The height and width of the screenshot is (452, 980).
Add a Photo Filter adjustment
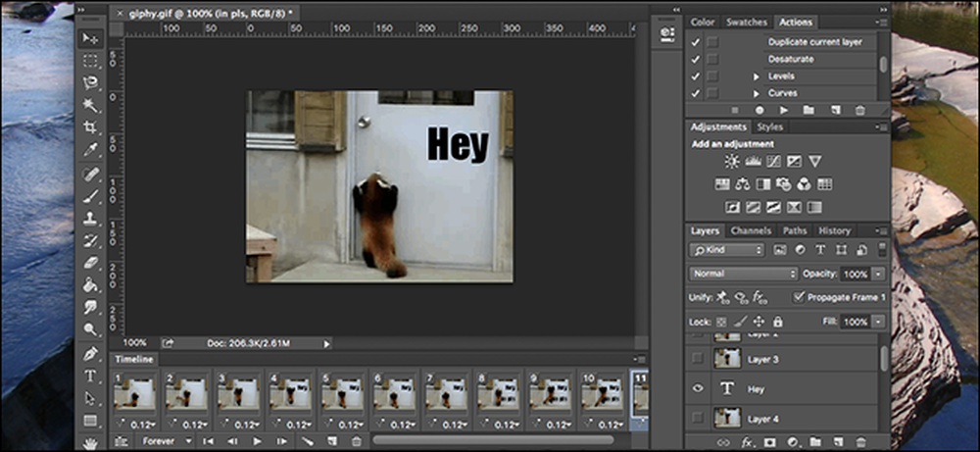tap(784, 184)
